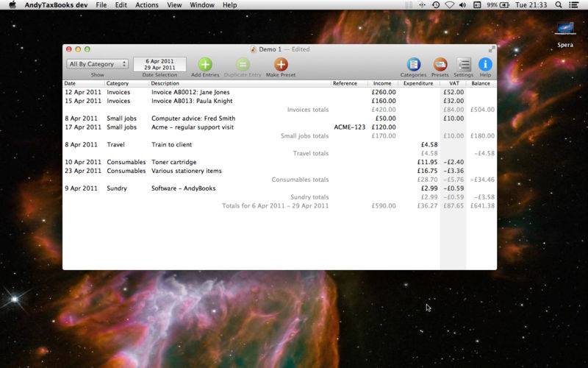Click the Time Machine clock icon
The width and height of the screenshot is (588, 368).
pyautogui.click(x=436, y=5)
